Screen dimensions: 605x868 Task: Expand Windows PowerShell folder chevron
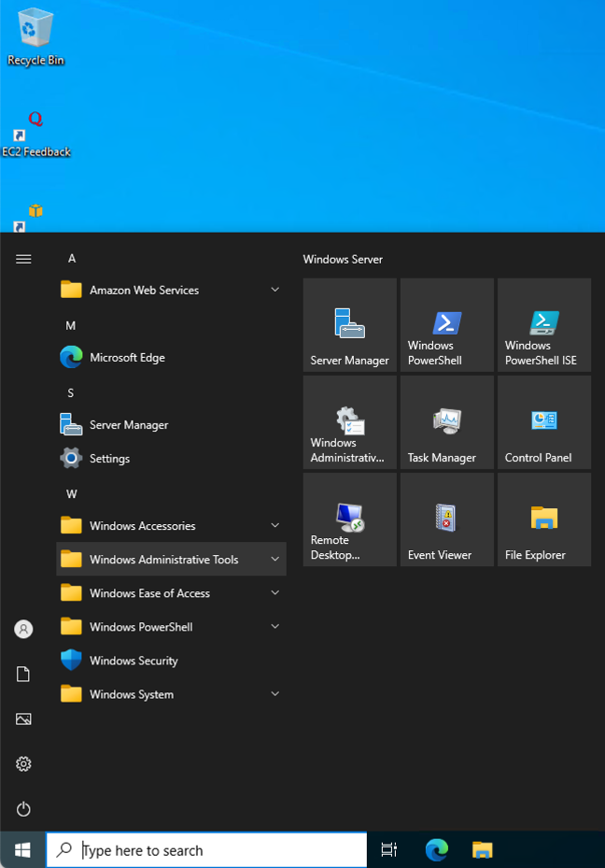pyautogui.click(x=274, y=627)
